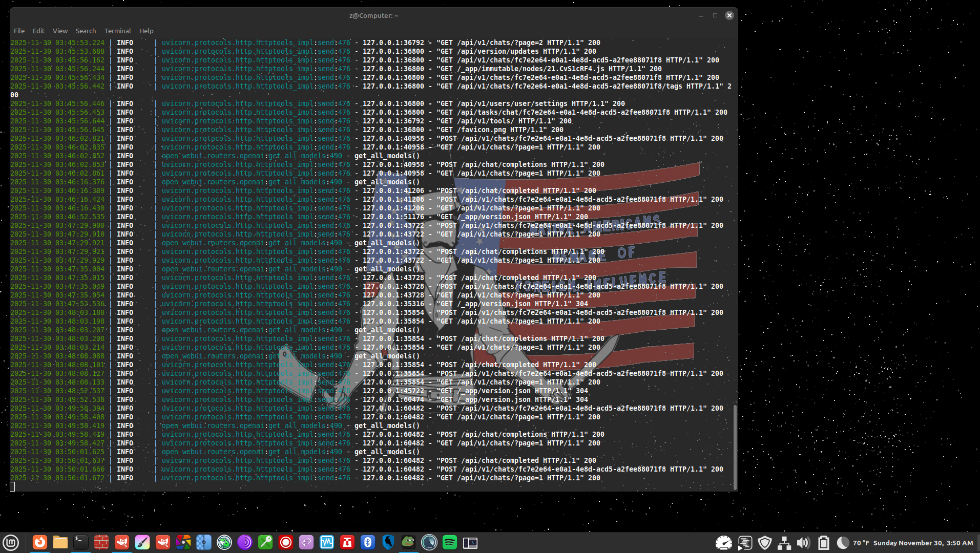Click the terminal's vertical scrollbar thumb

pyautogui.click(x=735, y=446)
